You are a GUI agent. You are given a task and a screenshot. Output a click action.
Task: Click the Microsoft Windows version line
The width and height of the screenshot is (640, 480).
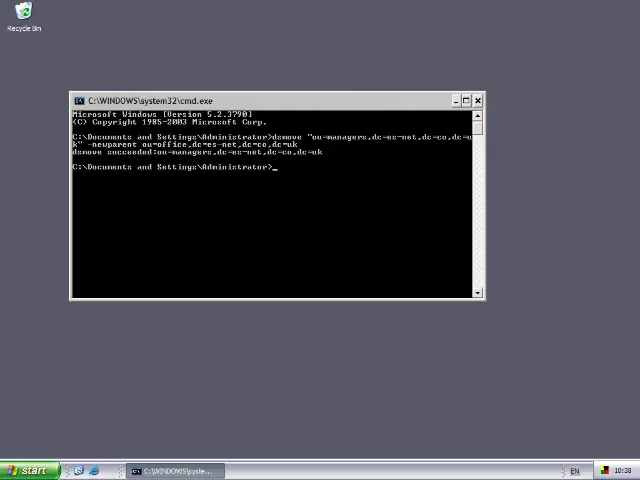pos(162,115)
